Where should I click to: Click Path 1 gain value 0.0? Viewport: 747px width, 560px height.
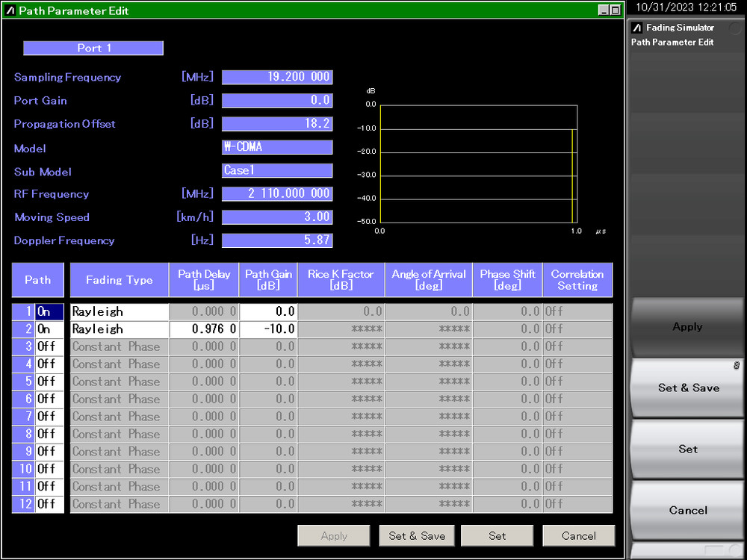(268, 312)
